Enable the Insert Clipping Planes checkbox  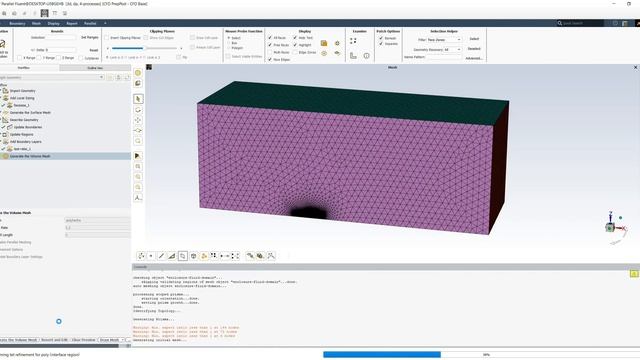pos(107,38)
